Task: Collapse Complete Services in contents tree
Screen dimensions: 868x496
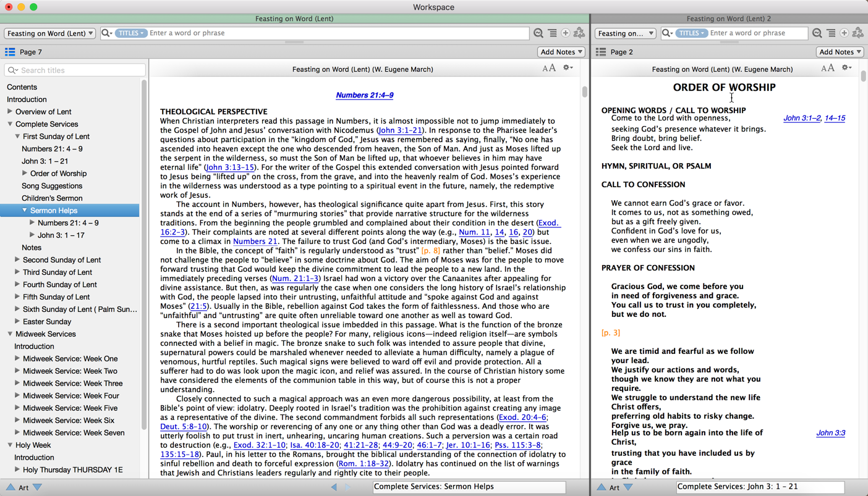Action: click(x=10, y=124)
